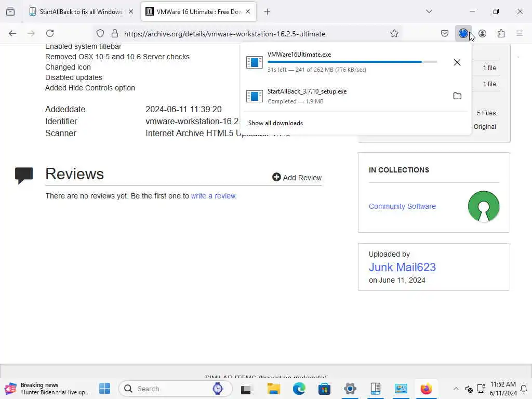Open Microsoft Store from taskbar

tap(324, 389)
